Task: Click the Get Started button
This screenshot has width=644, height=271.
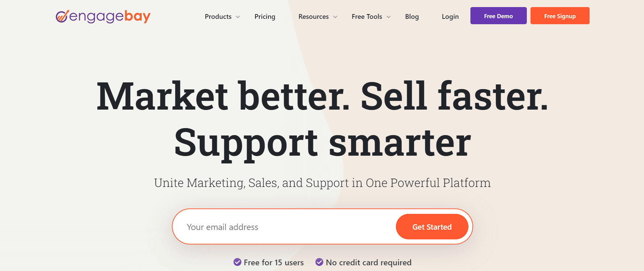Action: point(432,227)
